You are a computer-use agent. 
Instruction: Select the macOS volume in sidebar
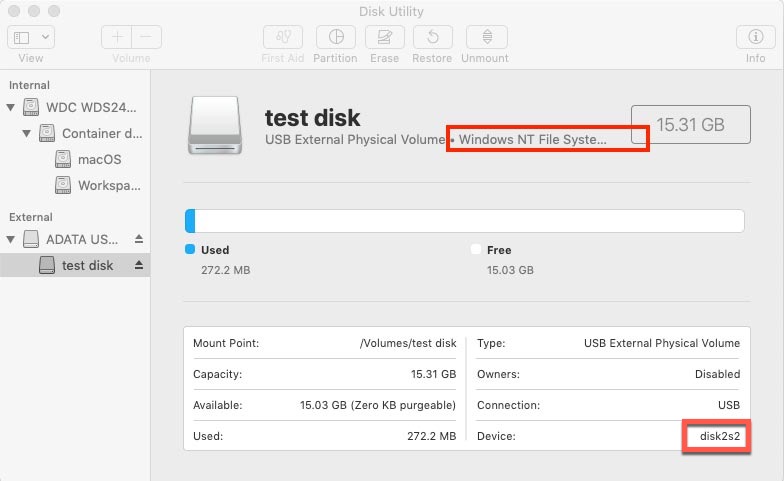99,159
